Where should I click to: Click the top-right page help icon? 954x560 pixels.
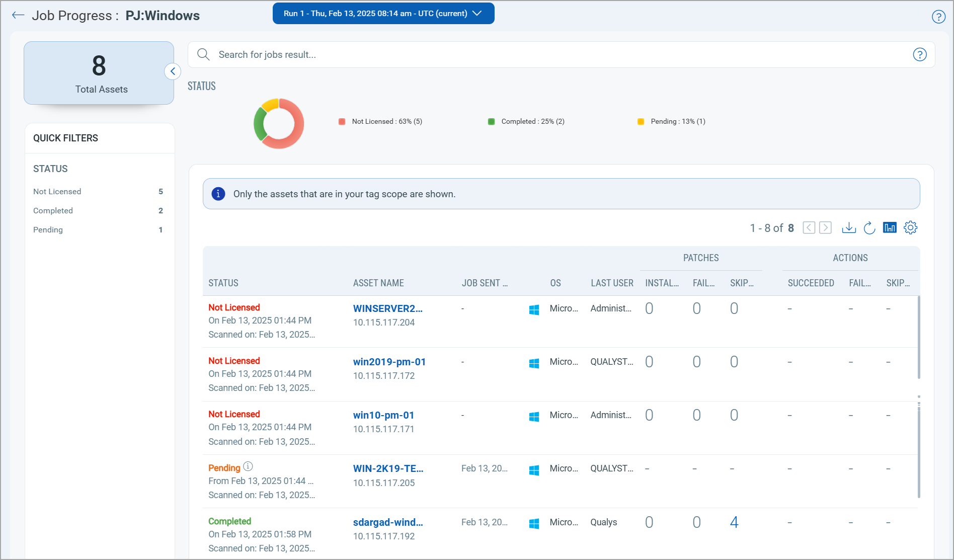[x=938, y=17]
